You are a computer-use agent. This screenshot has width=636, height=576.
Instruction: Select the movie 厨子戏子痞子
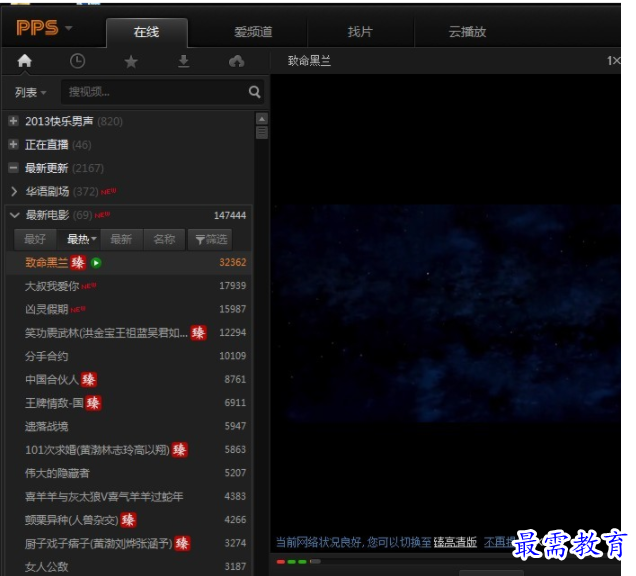[x=99, y=544]
